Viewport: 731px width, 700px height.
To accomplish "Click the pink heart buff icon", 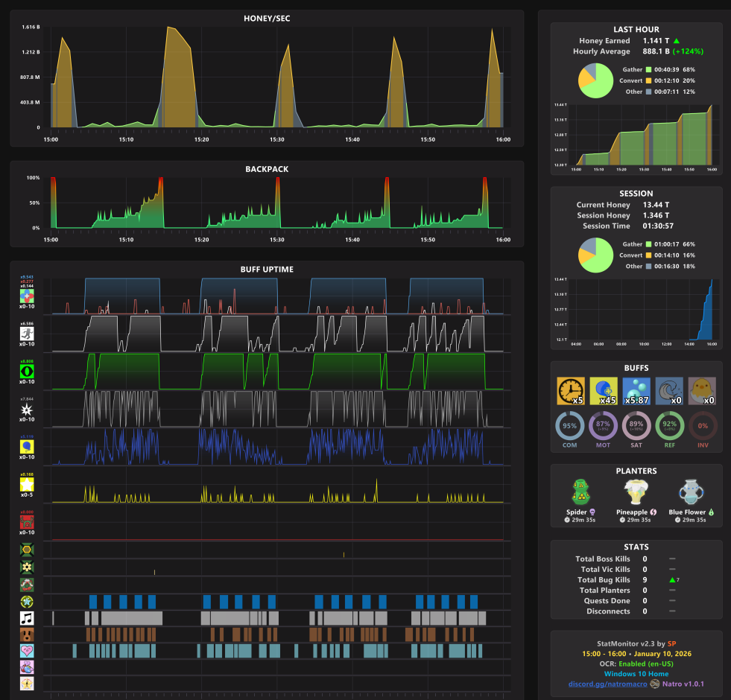I will [27, 651].
